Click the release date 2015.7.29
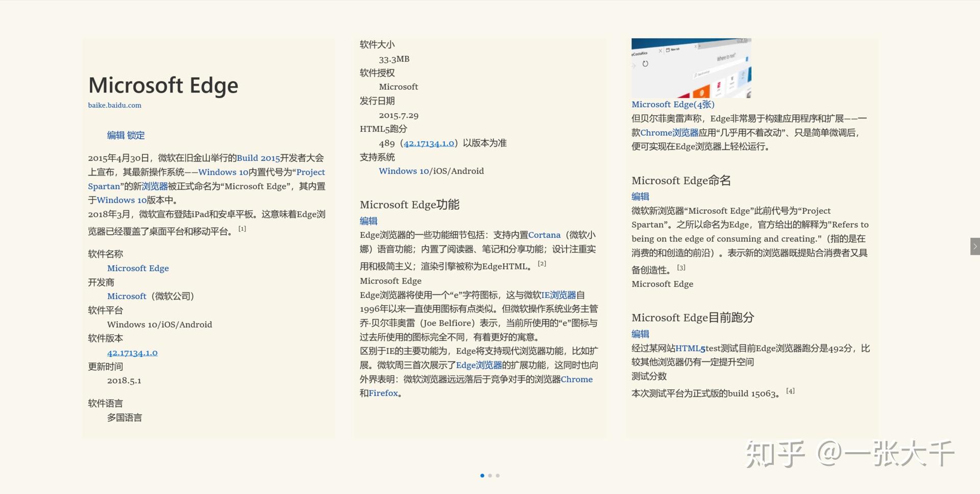The image size is (980, 494). pos(399,115)
